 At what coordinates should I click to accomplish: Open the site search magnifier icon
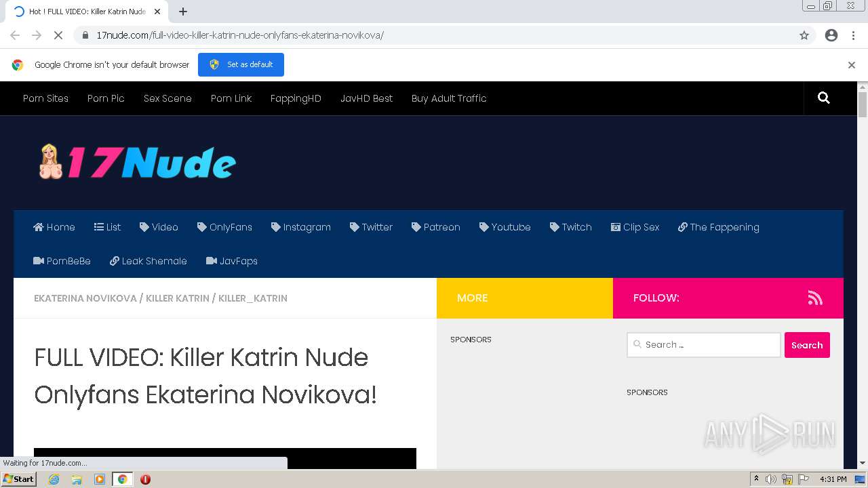[824, 98]
